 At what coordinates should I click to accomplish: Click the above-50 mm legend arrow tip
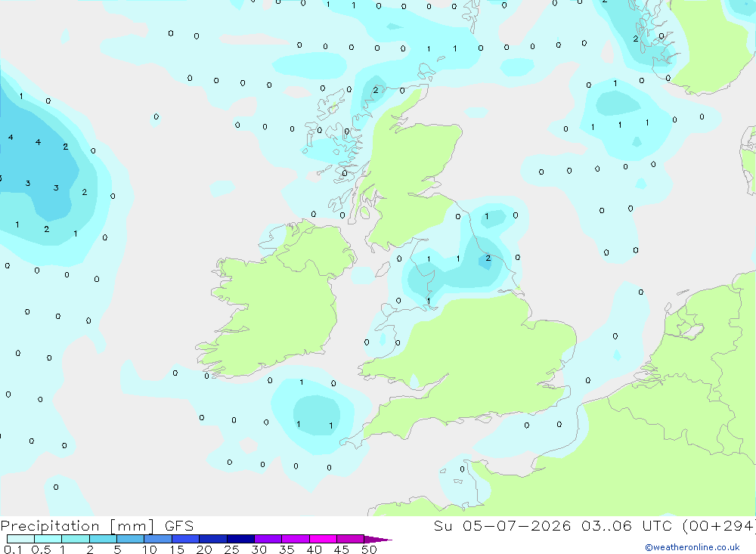(x=378, y=539)
